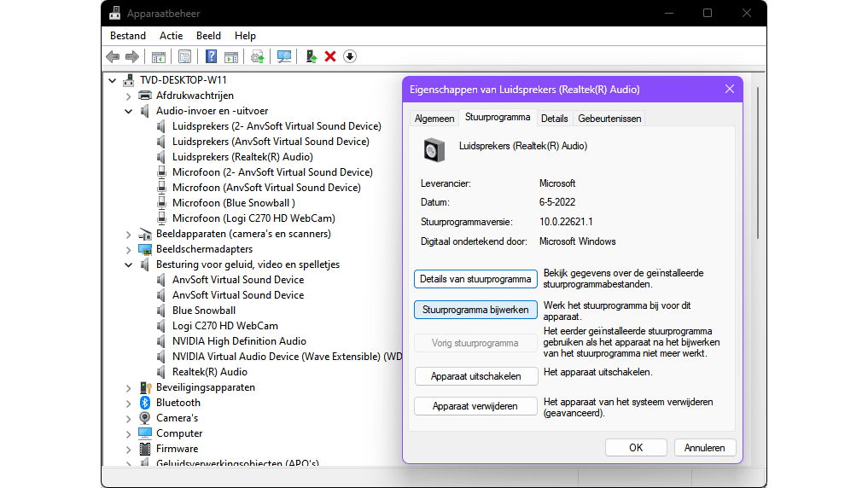
Task: Click the blue Help question mark icon
Action: tap(211, 56)
